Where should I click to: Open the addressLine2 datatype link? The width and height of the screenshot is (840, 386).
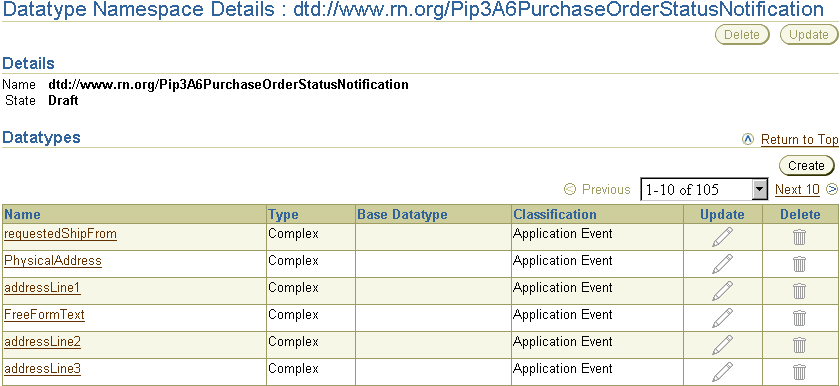(x=42, y=342)
